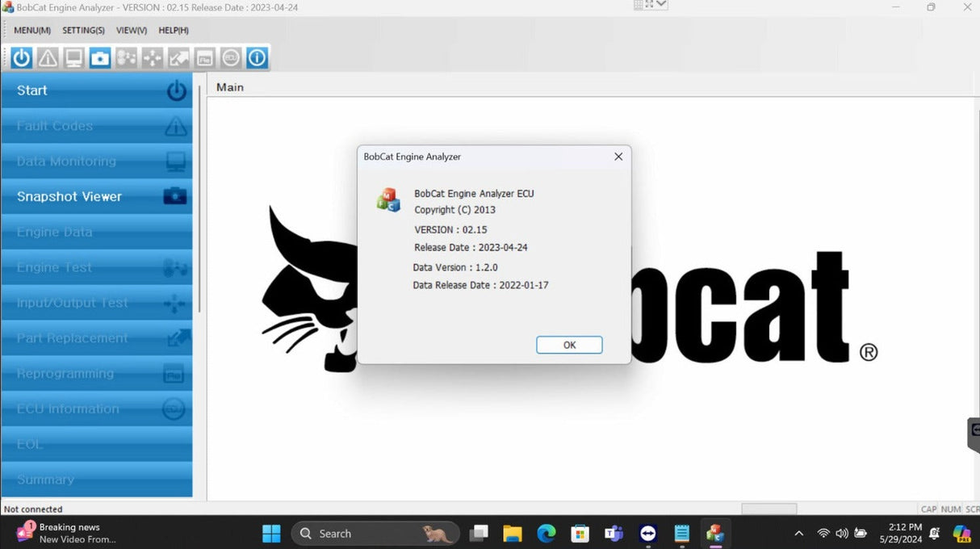The width and height of the screenshot is (980, 549).
Task: Confirm the about dialog with OK
Action: 569,345
